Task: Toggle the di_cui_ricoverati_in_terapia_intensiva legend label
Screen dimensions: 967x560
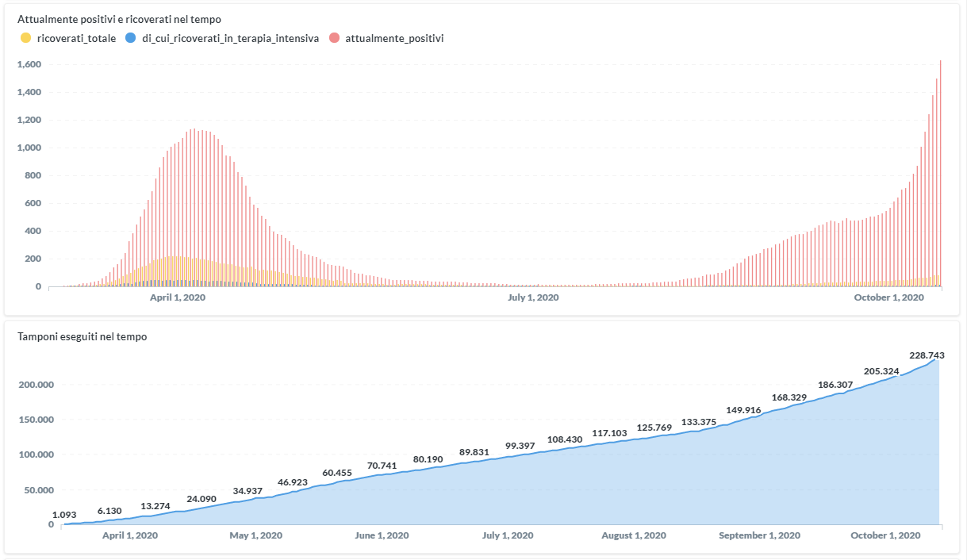Action: click(x=230, y=38)
